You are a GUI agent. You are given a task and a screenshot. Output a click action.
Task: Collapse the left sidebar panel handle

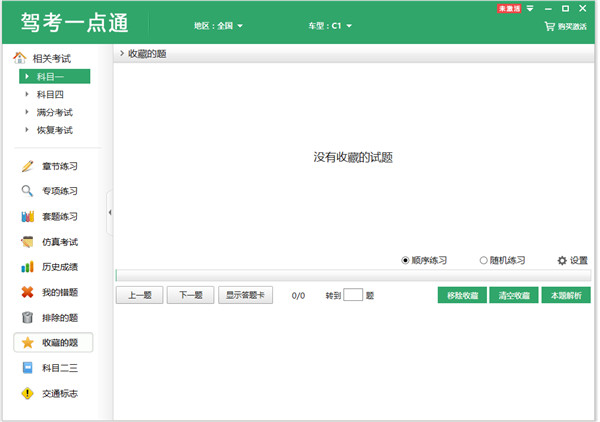pyautogui.click(x=109, y=212)
